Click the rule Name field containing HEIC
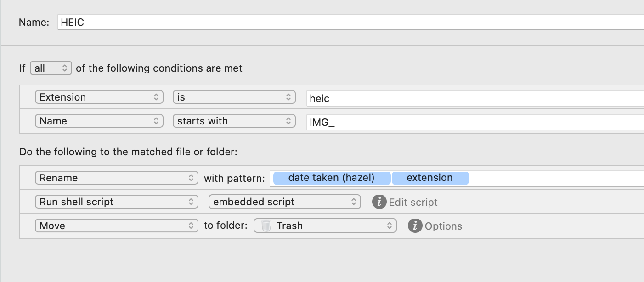 [x=350, y=22]
